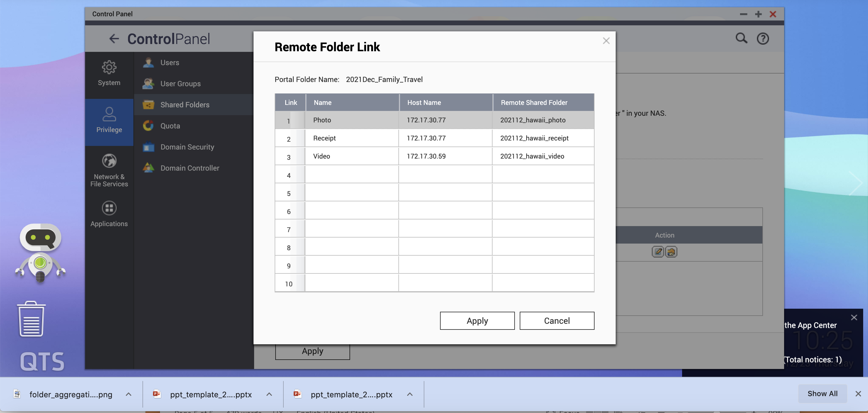Expand folder_aggregati....png download options
Image resolution: width=868 pixels, height=413 pixels.
[128, 394]
